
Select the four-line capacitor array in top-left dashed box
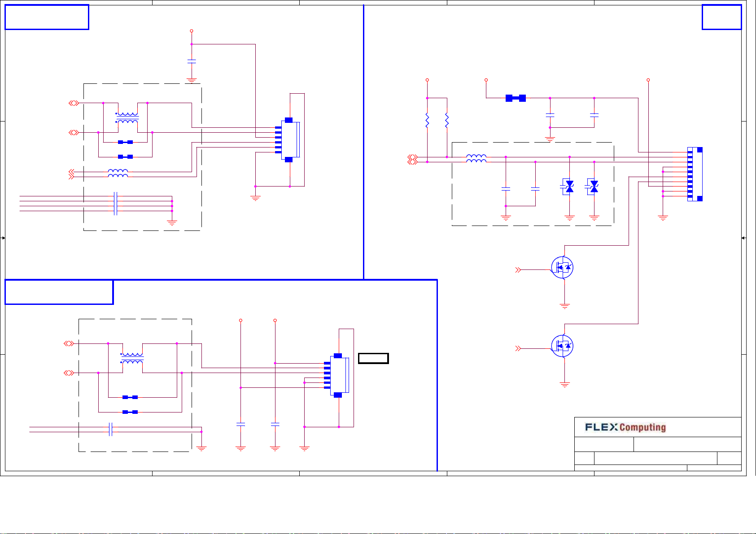coord(115,204)
